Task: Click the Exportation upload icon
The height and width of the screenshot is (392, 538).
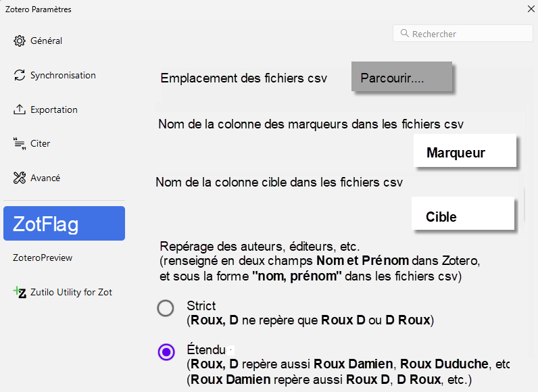Action: click(19, 109)
